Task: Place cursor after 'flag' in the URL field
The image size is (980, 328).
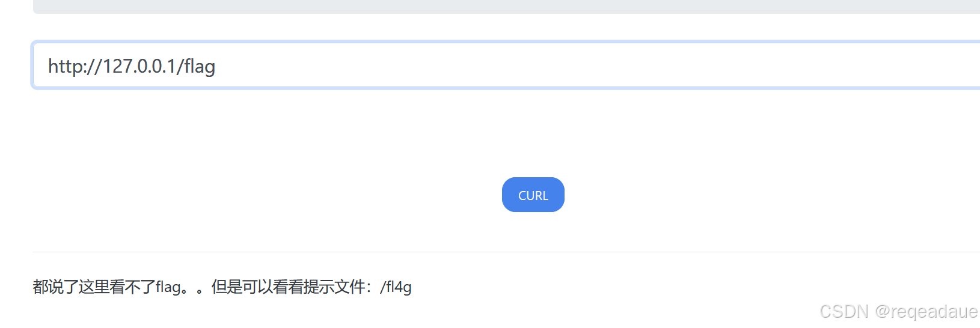Action: (216, 66)
